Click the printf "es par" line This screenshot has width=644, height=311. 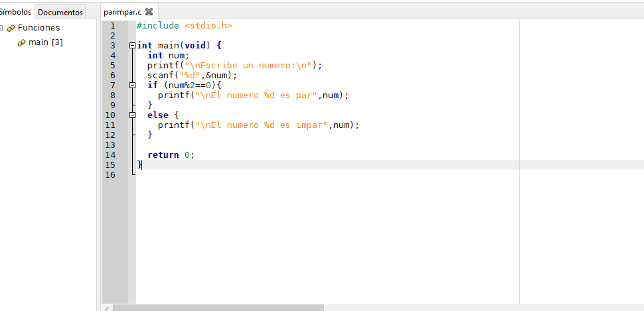(254, 95)
